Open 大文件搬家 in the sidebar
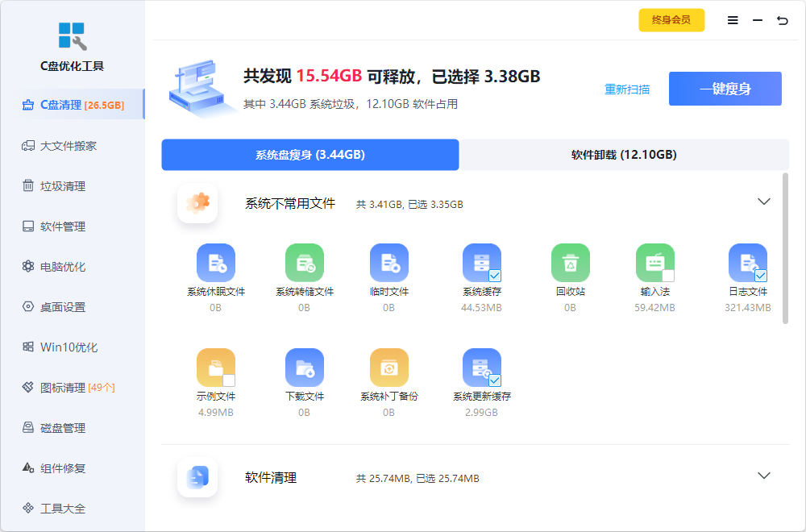Screen dimensions: 806x532 69,146
